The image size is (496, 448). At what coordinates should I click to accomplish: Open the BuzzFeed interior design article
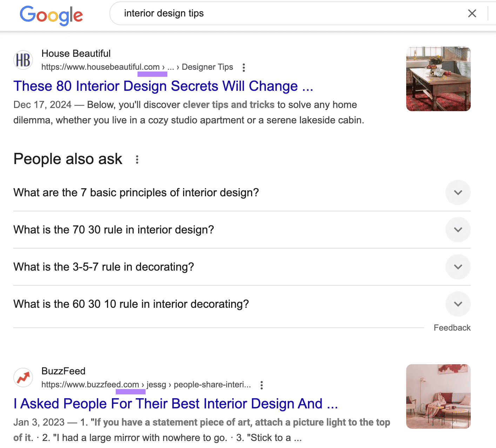click(175, 403)
